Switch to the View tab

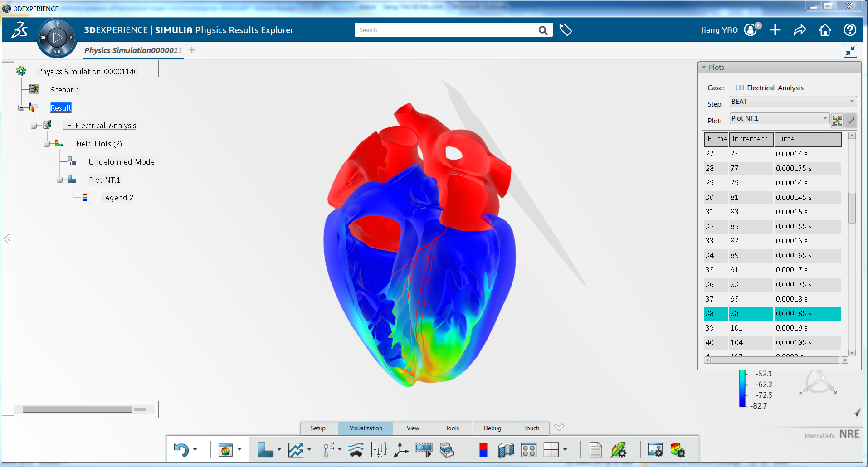pyautogui.click(x=413, y=428)
